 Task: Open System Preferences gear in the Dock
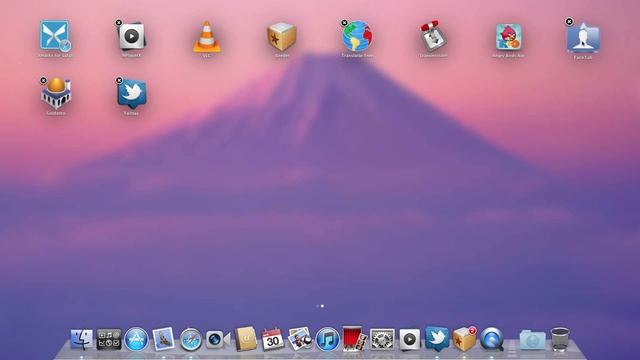pos(382,339)
